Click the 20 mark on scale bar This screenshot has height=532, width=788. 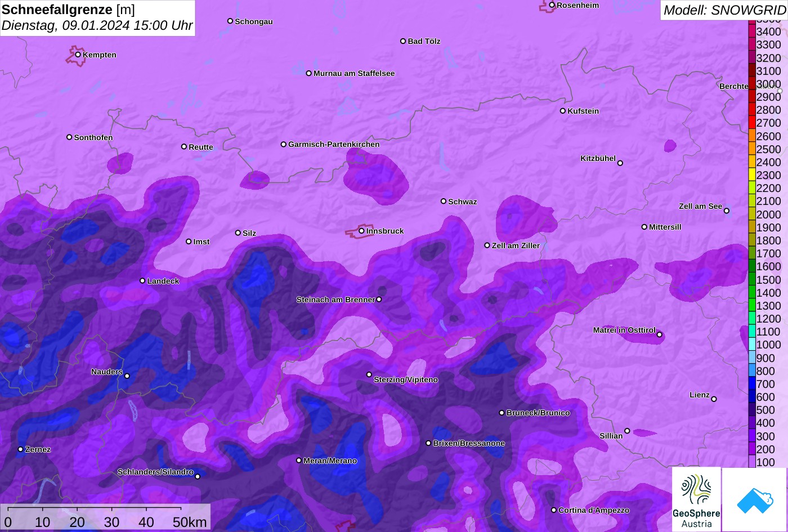point(77,522)
